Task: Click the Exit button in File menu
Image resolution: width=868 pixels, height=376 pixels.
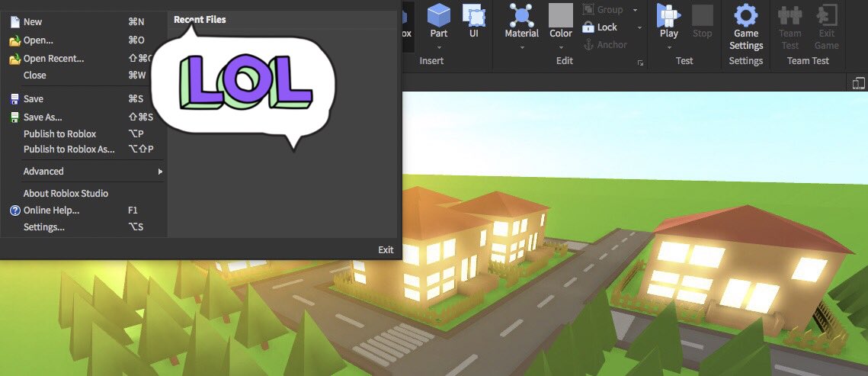Action: tap(386, 249)
